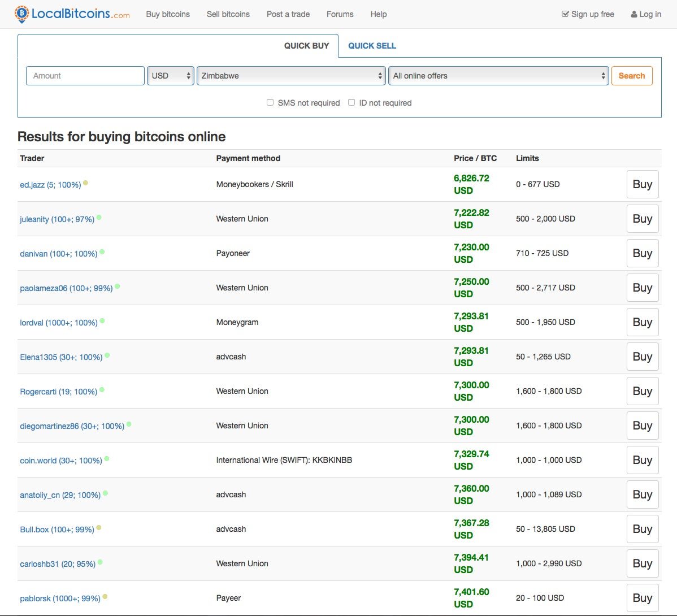The image size is (677, 616).
Task: Switch to the Quick Sell tab
Action: [372, 46]
